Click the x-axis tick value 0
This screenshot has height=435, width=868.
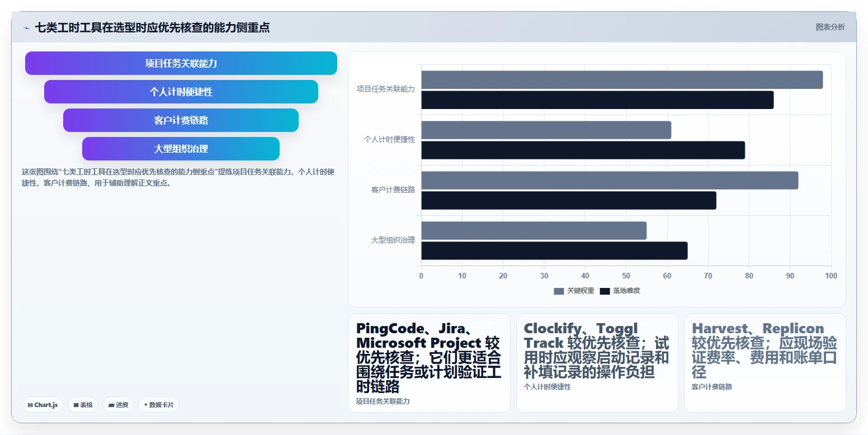[x=421, y=276]
